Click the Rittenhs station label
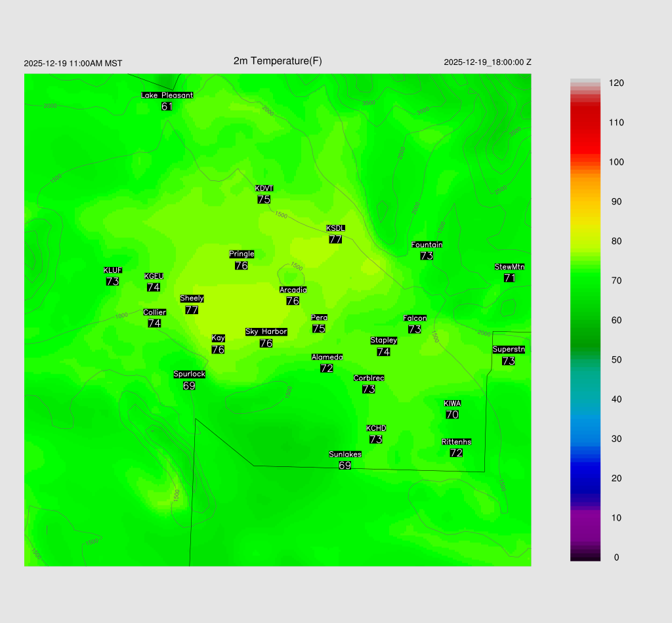Image resolution: width=672 pixels, height=623 pixels. [x=456, y=442]
